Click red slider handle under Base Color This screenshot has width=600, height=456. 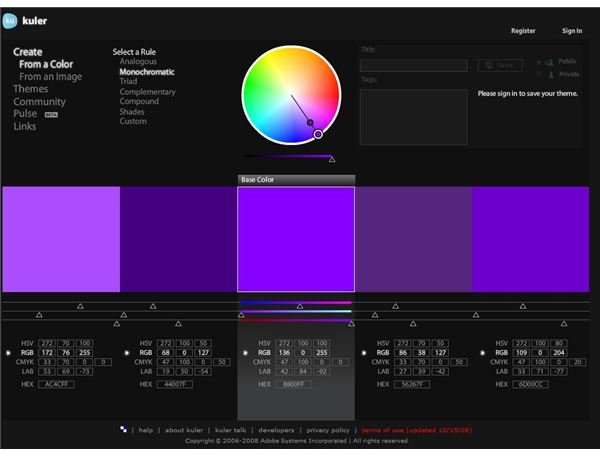[x=300, y=306]
